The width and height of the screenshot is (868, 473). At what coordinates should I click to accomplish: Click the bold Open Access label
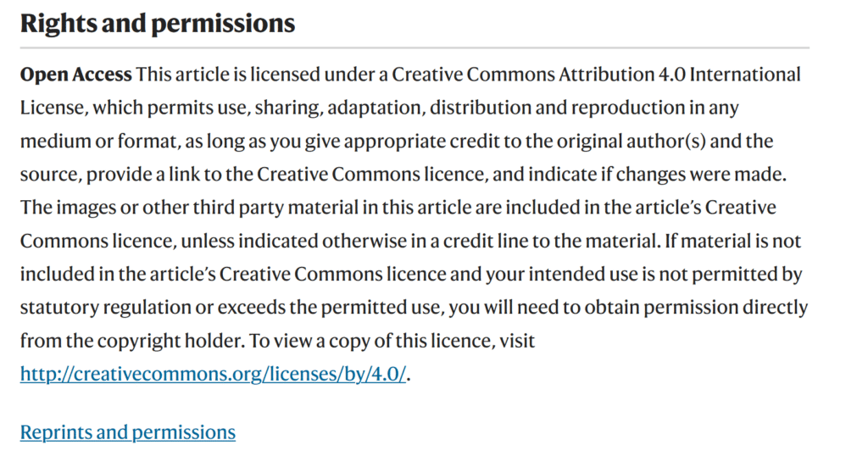[75, 75]
